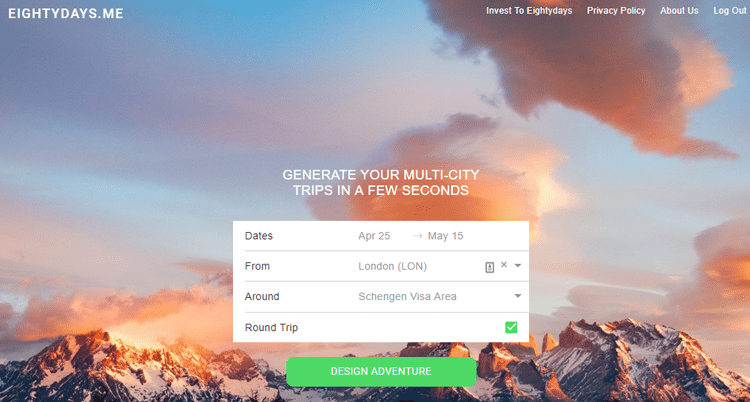Screen dimensions: 750x402
Task: Click the Design Adventure button
Action: (x=381, y=371)
